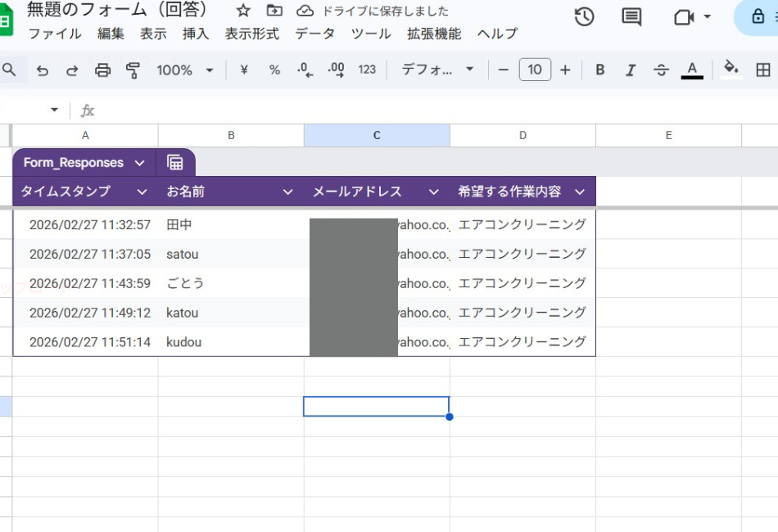
Task: Open the comments icon
Action: 631,17
